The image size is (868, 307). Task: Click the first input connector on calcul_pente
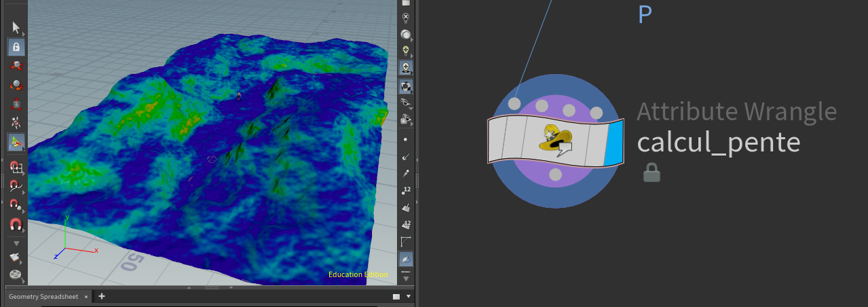coord(514,104)
